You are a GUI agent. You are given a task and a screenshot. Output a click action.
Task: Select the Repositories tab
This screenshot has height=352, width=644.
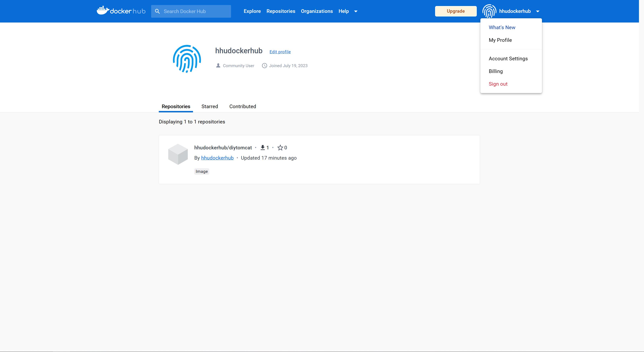(176, 107)
